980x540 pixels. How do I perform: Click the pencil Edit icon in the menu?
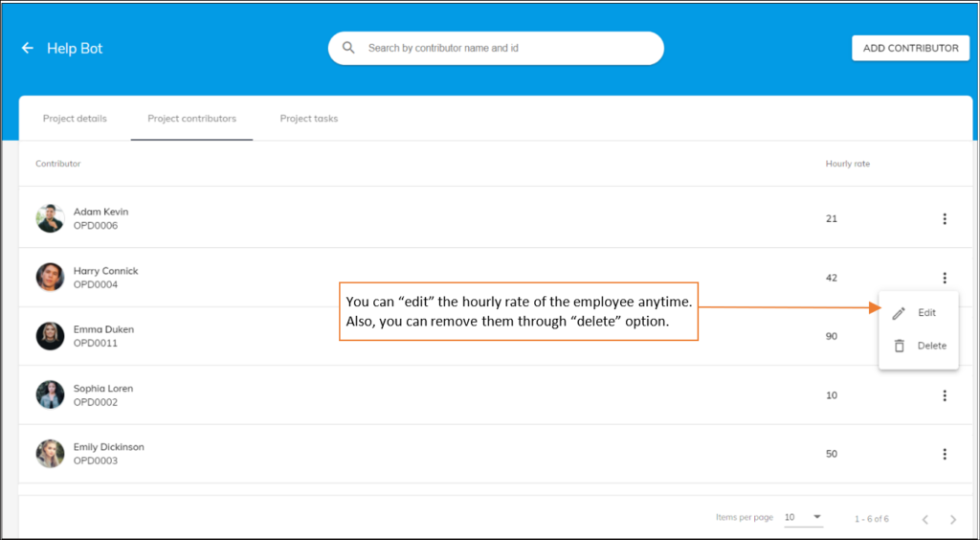[x=899, y=313]
